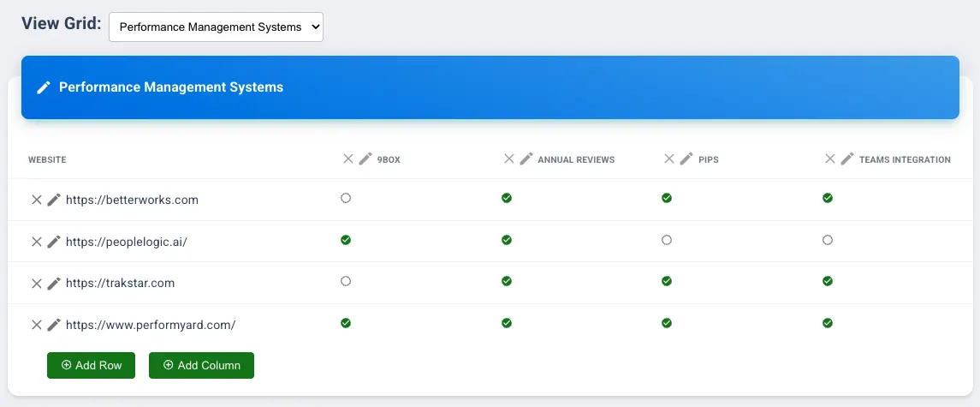Viewport: 980px width, 407px height.
Task: Click the ANNUAL REVIEWS header label
Action: pos(576,159)
